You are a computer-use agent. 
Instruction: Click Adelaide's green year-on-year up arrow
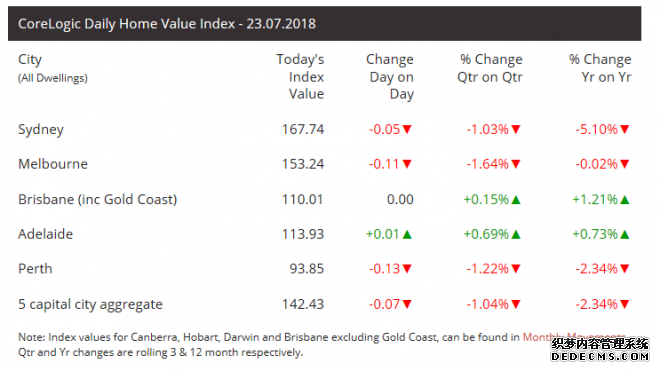625,234
